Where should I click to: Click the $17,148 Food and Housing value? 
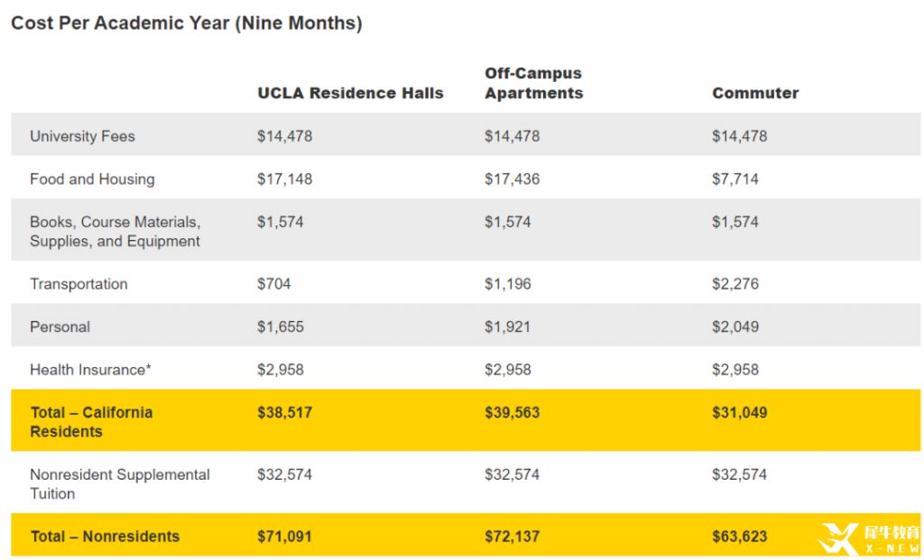point(284,179)
